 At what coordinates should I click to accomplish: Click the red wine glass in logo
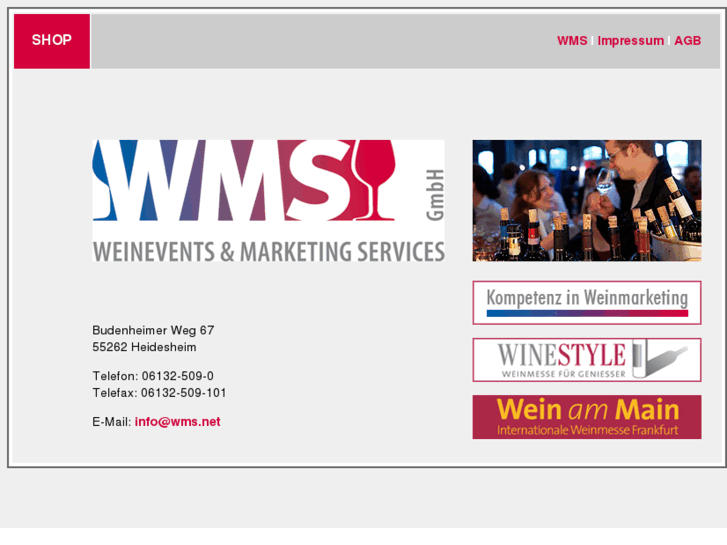tap(374, 180)
